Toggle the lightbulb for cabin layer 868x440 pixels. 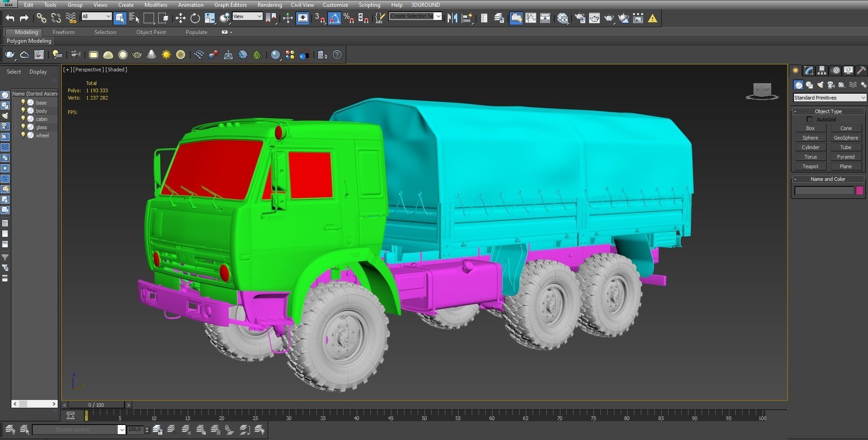23,119
